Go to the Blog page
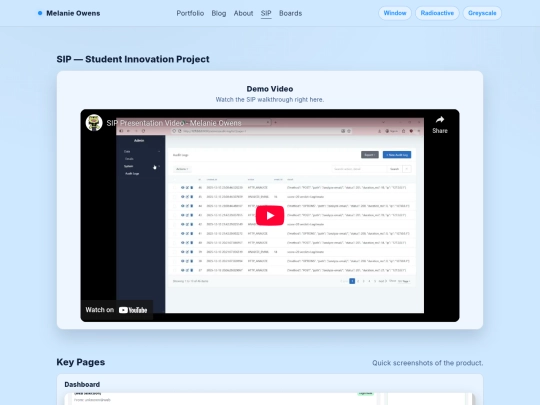Image resolution: width=540 pixels, height=405 pixels. [219, 13]
